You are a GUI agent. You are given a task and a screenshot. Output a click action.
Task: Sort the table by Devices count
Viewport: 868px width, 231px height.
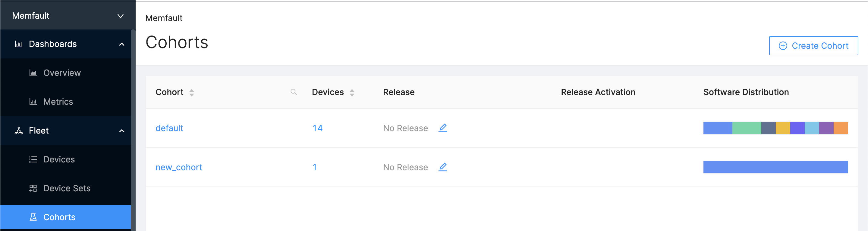pos(352,92)
